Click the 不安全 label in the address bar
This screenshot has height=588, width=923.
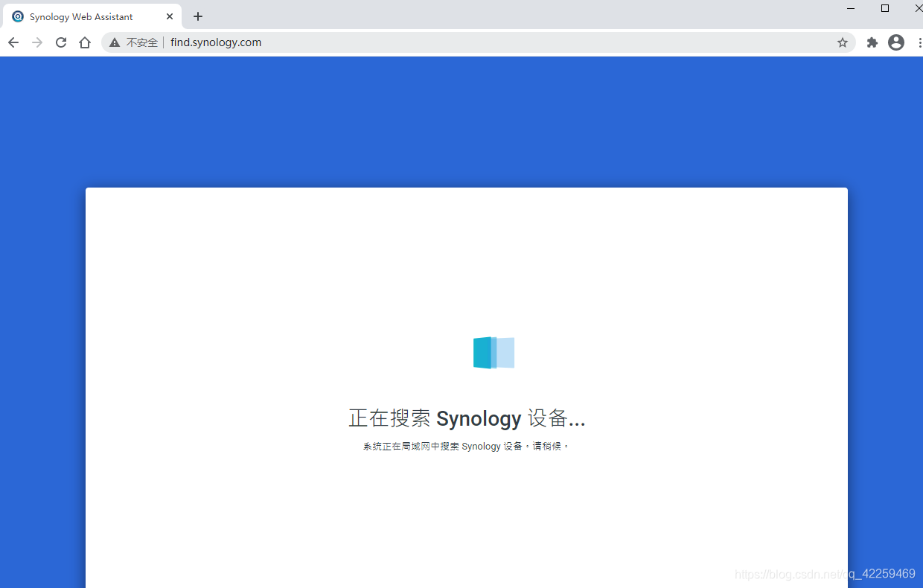142,42
